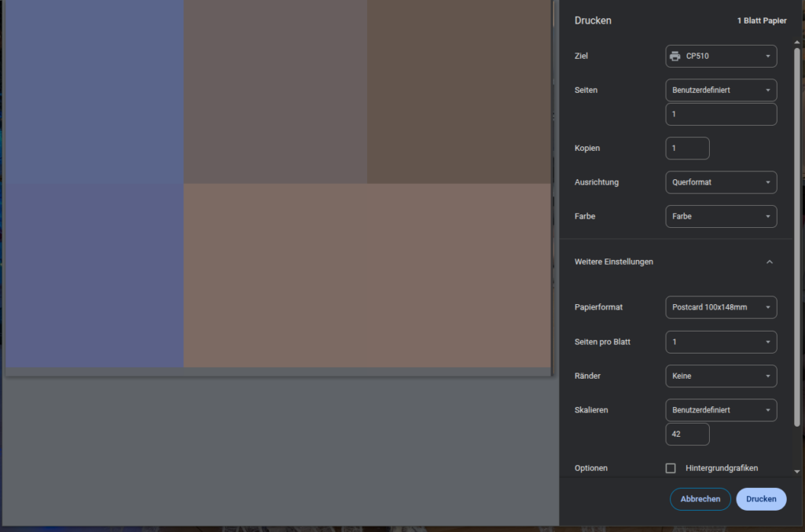This screenshot has height=532, width=805.
Task: Open the Farbe color mode dropdown
Action: pyautogui.click(x=721, y=216)
